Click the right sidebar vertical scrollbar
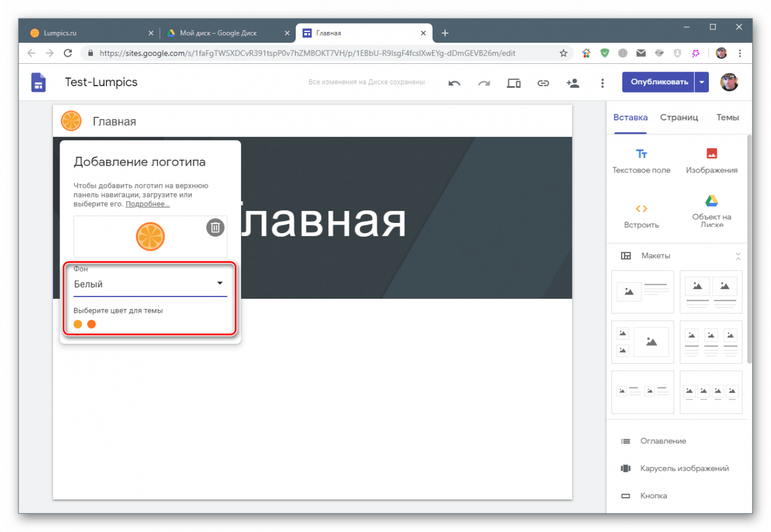Viewport: 771px width, 532px height. pyautogui.click(x=749, y=248)
